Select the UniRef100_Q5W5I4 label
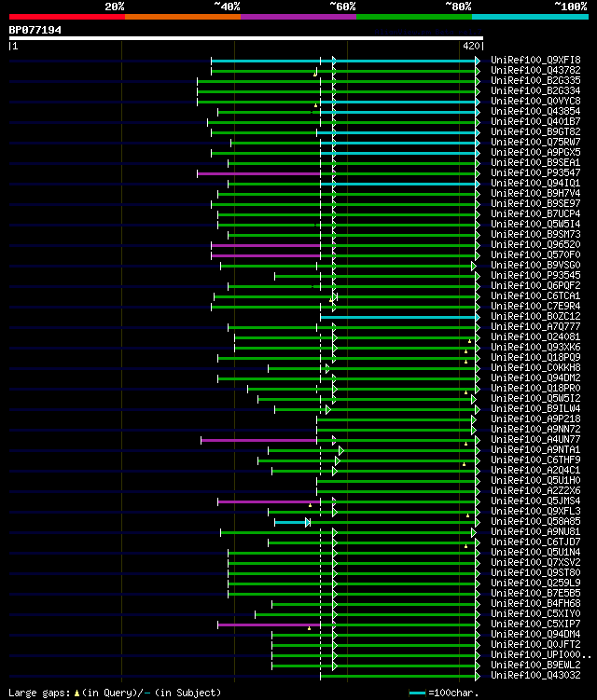The width and height of the screenshot is (597, 700). (535, 224)
